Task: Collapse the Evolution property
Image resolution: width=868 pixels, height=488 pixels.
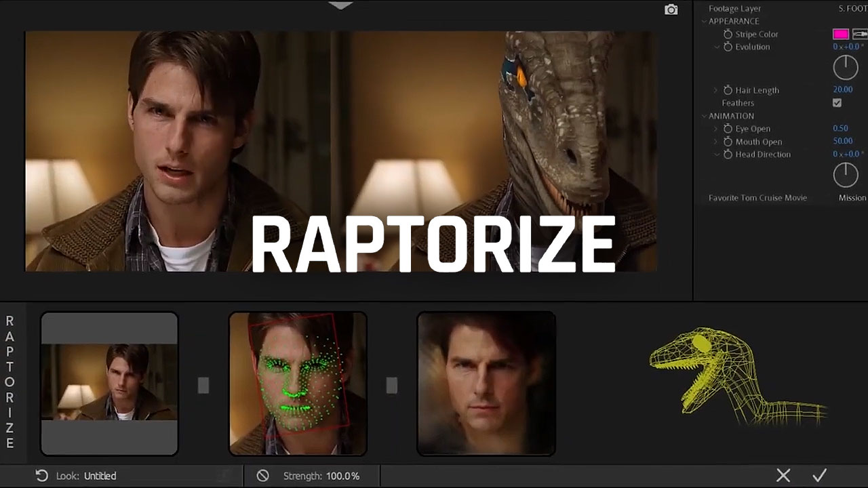Action: [x=717, y=47]
